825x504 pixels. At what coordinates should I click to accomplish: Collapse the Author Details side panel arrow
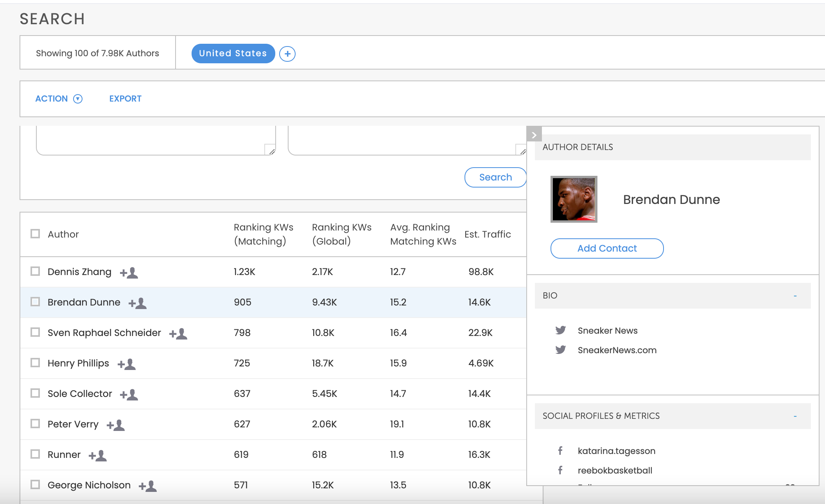[x=534, y=135]
